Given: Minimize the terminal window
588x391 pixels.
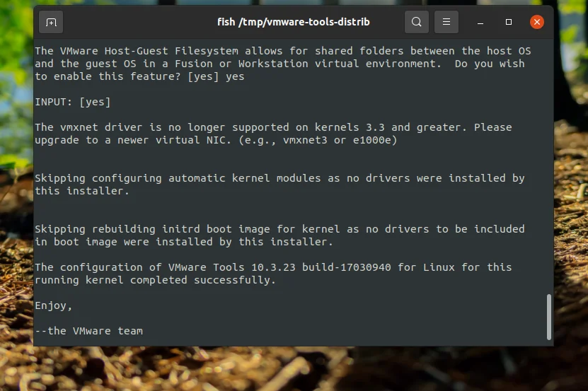Looking at the screenshot, I should pyautogui.click(x=480, y=22).
